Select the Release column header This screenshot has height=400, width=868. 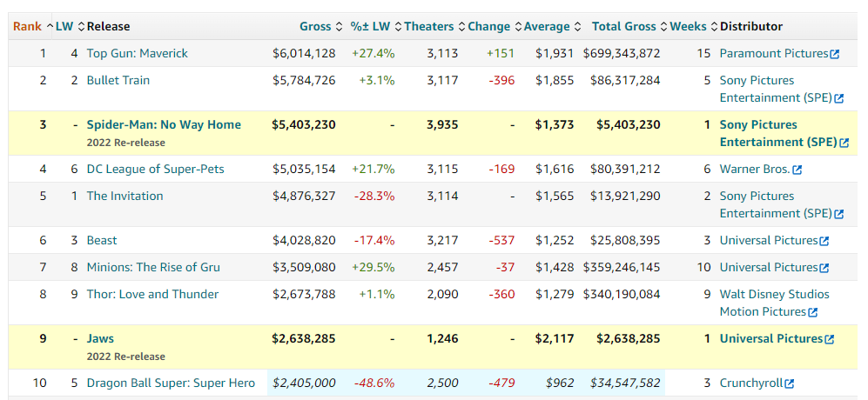point(109,27)
